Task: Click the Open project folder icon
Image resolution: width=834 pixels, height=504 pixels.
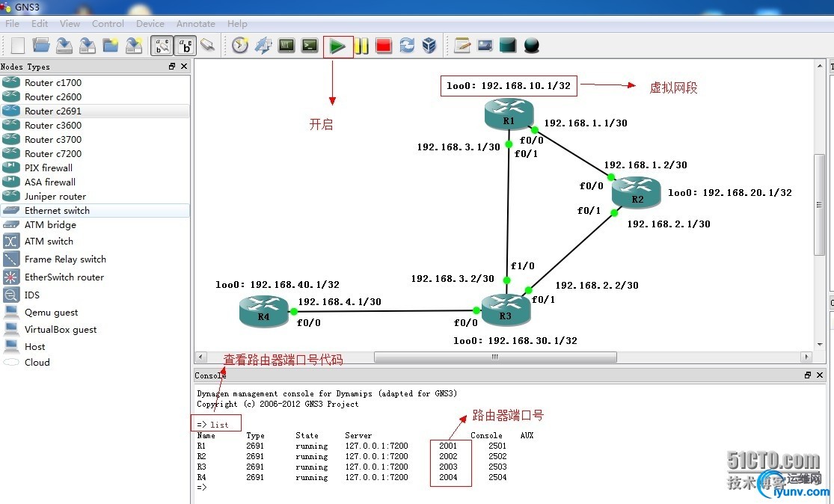Action: click(41, 46)
